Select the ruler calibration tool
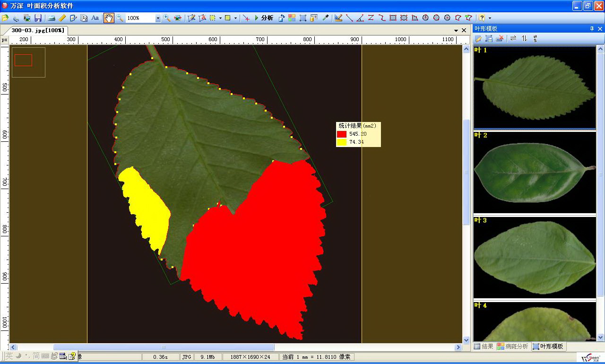605x364 pixels. tap(62, 18)
